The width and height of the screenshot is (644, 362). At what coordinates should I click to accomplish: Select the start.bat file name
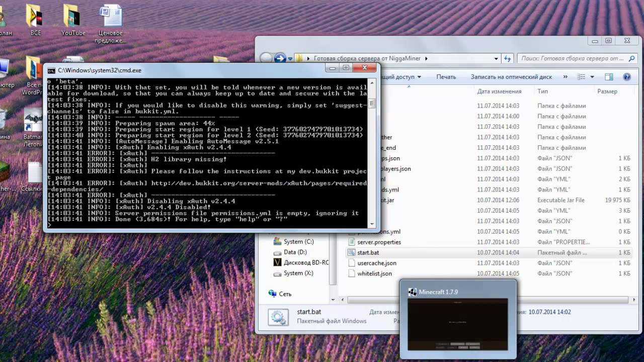pyautogui.click(x=367, y=252)
